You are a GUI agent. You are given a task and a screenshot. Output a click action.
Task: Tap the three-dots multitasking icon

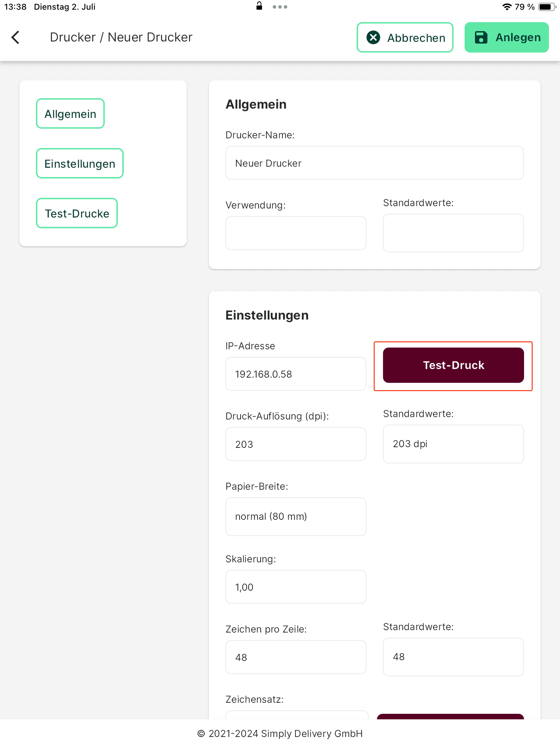click(x=280, y=7)
